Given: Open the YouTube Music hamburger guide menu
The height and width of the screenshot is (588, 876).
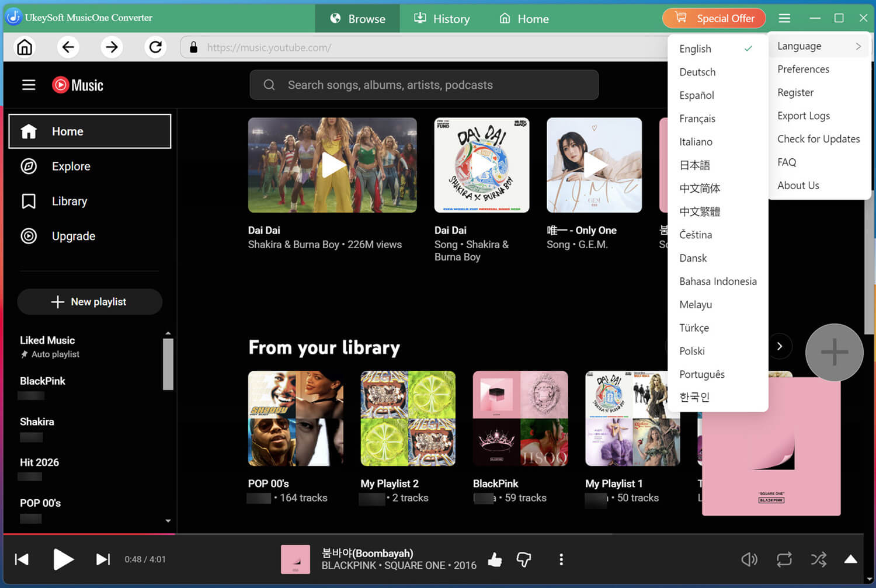Looking at the screenshot, I should [x=29, y=85].
